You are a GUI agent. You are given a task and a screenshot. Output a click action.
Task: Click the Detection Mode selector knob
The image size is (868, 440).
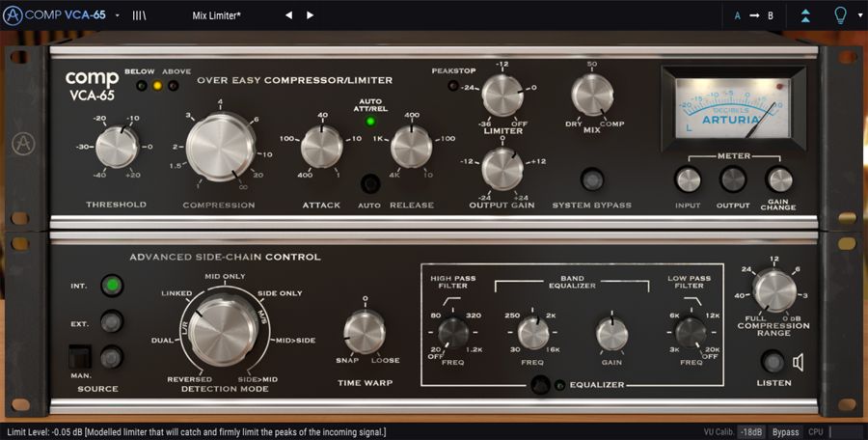[x=223, y=330]
